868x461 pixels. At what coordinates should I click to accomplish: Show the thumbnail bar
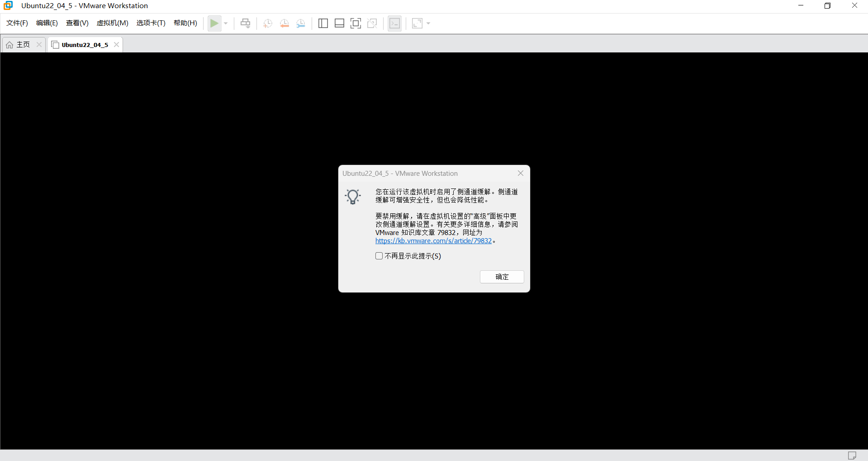pos(339,23)
